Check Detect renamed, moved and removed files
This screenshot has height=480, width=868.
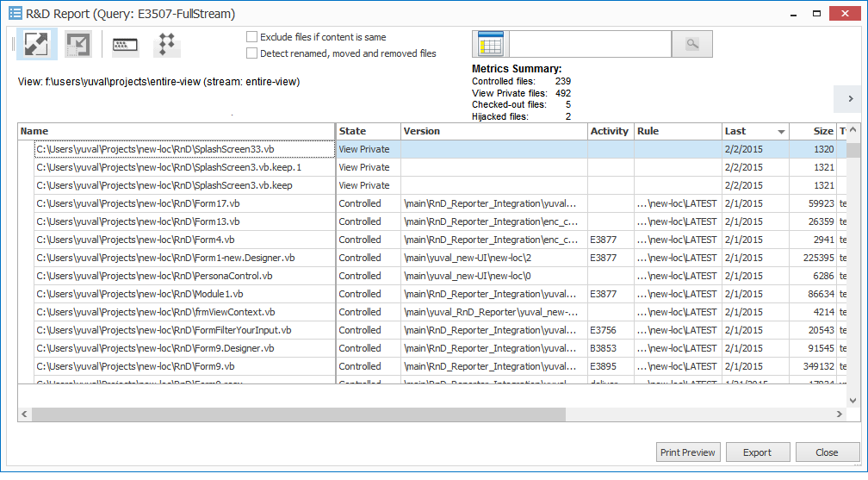(252, 53)
